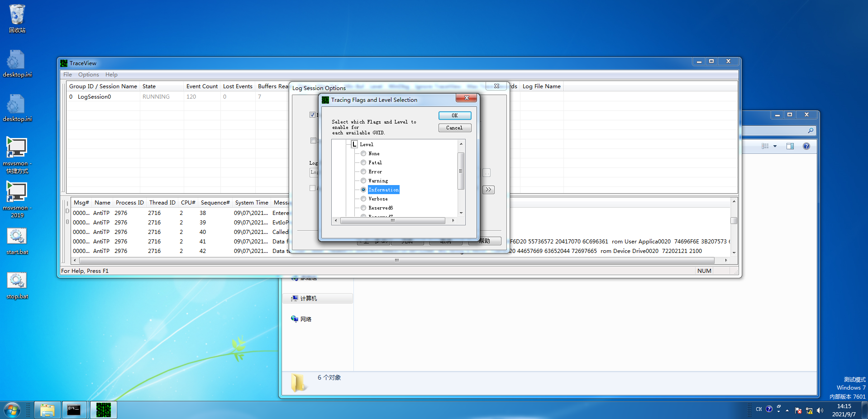Open the Options menu in TraceView
The height and width of the screenshot is (419, 868).
(x=88, y=74)
